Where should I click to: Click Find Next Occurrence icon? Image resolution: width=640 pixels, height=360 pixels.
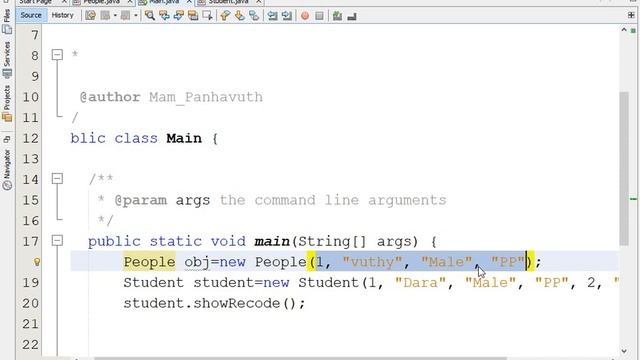(x=178, y=16)
